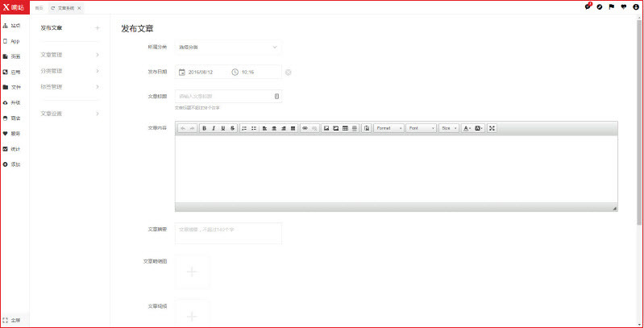Toggle underline formatting in the editor
Image resolution: width=644 pixels, height=328 pixels.
(x=223, y=128)
